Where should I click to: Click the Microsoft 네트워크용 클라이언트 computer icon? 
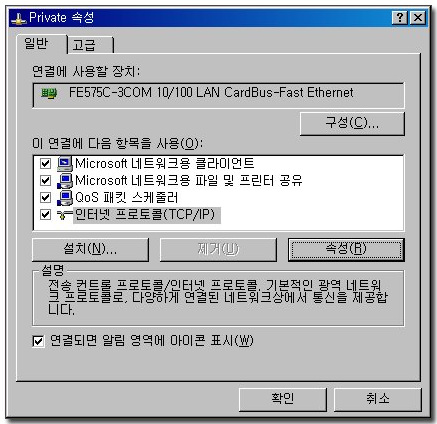pyautogui.click(x=65, y=164)
